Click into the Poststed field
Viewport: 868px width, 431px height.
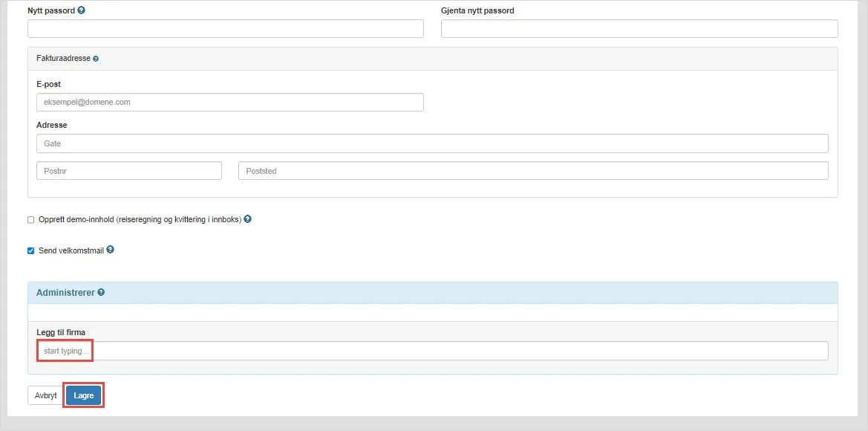coord(532,171)
